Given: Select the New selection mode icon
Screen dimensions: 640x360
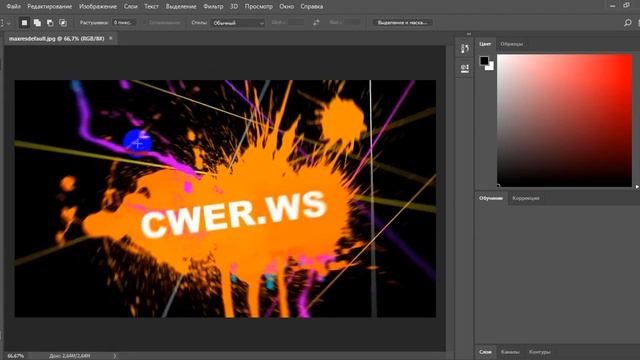Looking at the screenshot, I should [24, 23].
